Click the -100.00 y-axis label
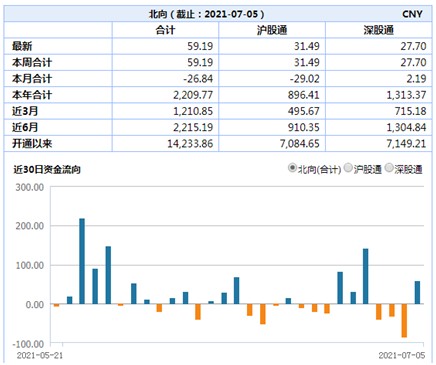The height and width of the screenshot is (365, 436). click(28, 343)
